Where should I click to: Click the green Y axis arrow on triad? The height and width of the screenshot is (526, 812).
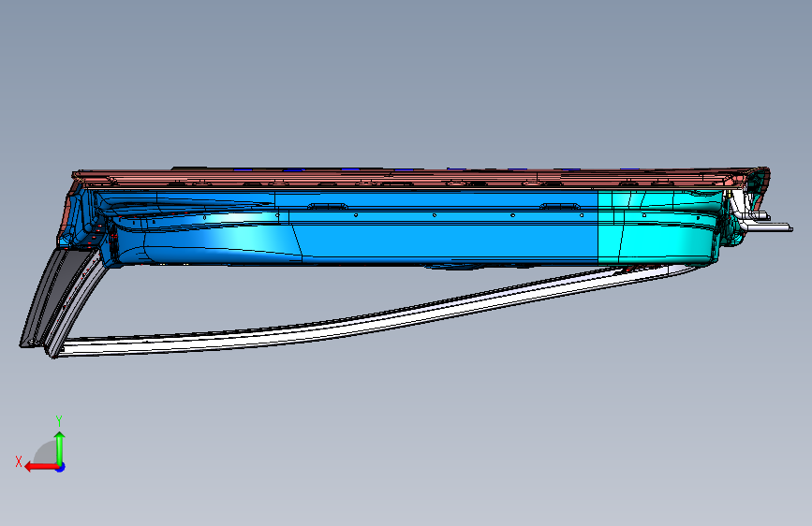pos(60,447)
